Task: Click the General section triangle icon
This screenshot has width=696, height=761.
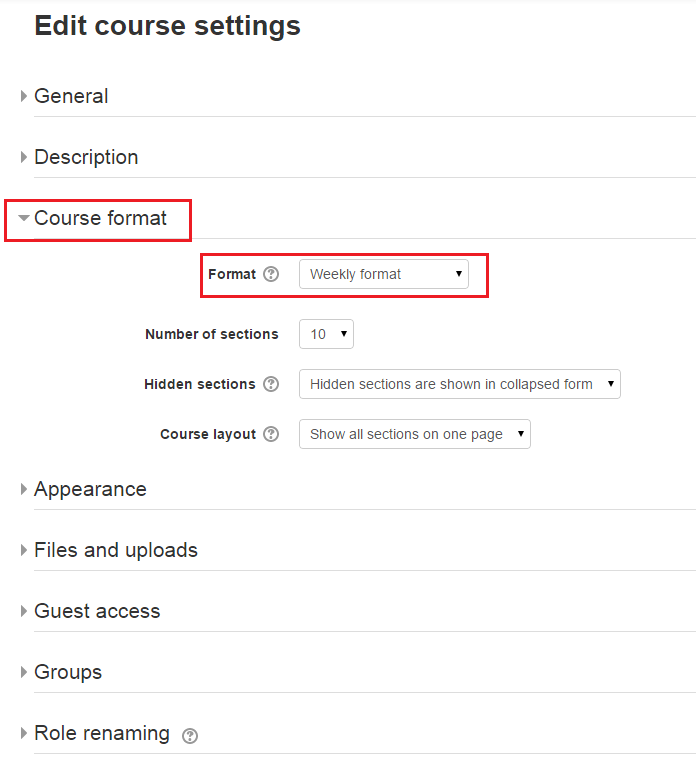Action: [x=25, y=97]
